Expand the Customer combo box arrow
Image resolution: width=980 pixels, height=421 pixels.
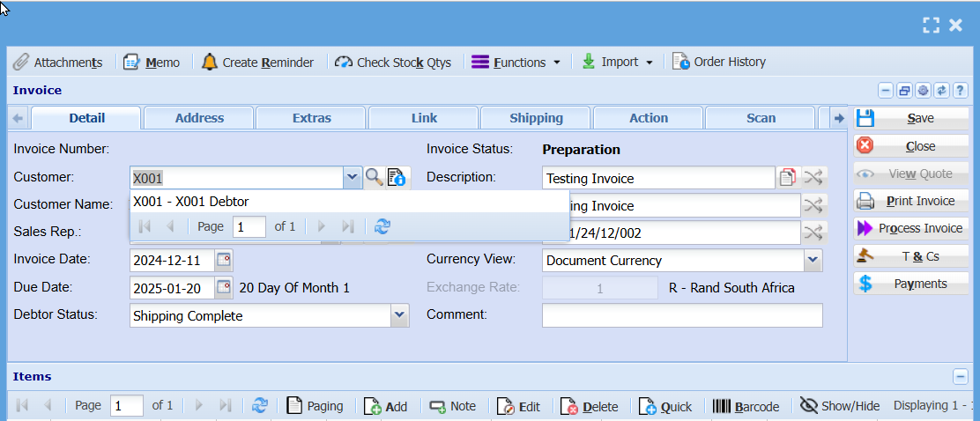(353, 178)
